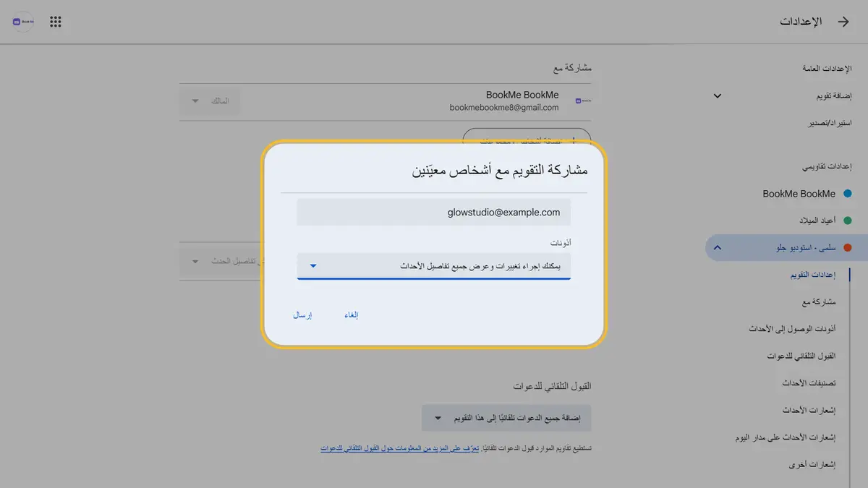
Task: Go to إشعارات أخرى in sidebar
Action: 812,465
